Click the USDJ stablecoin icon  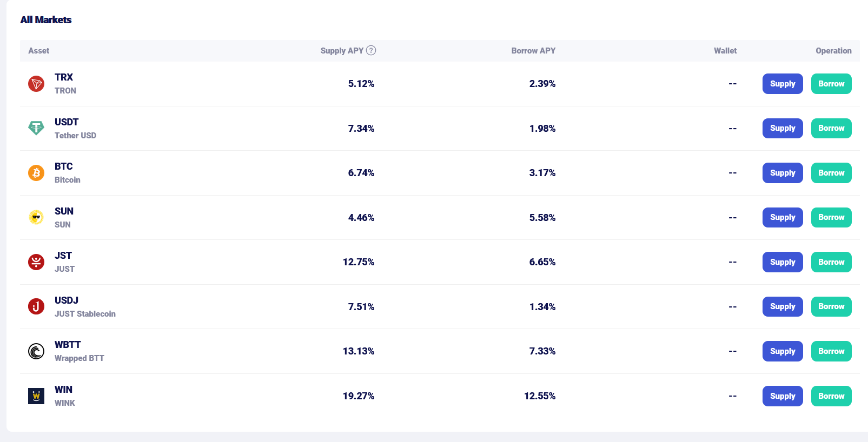coord(36,306)
